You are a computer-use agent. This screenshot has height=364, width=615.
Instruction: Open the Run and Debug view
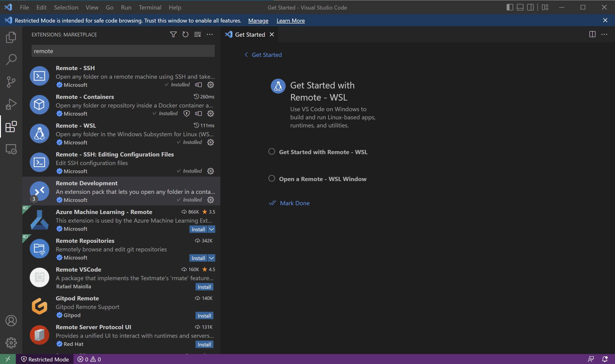click(11, 104)
